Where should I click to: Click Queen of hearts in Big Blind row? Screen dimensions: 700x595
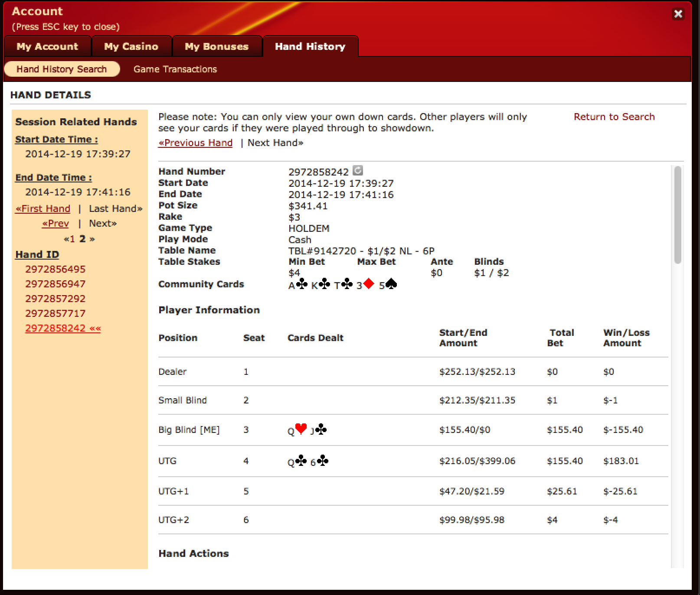coord(297,430)
